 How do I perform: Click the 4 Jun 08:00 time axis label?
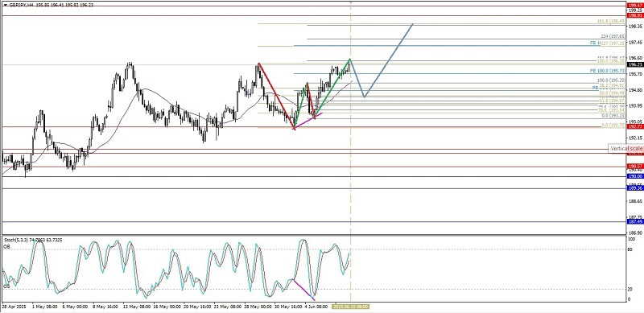click(316, 307)
